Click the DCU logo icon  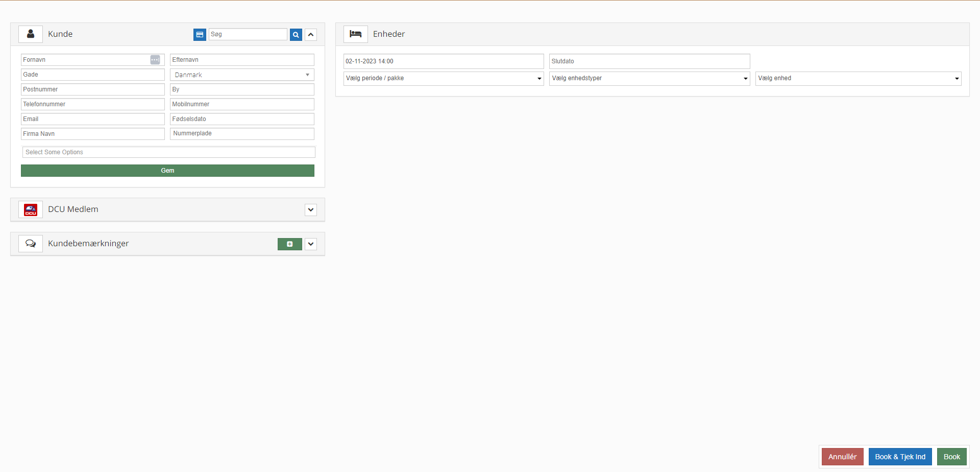pos(31,209)
